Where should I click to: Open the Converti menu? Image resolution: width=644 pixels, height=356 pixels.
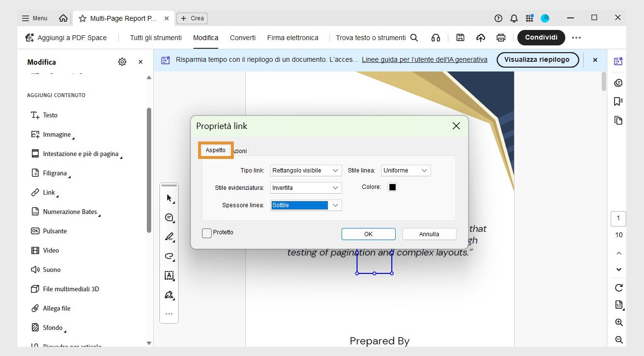click(x=243, y=37)
